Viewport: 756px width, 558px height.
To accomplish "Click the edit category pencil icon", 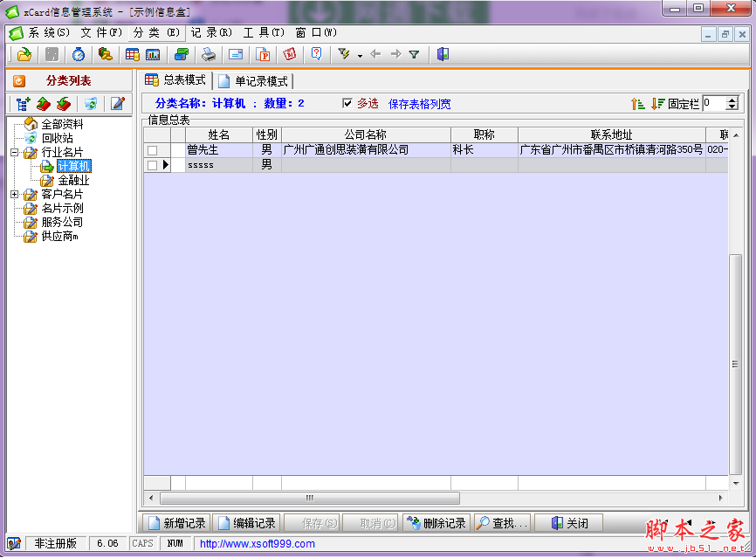I will (118, 104).
